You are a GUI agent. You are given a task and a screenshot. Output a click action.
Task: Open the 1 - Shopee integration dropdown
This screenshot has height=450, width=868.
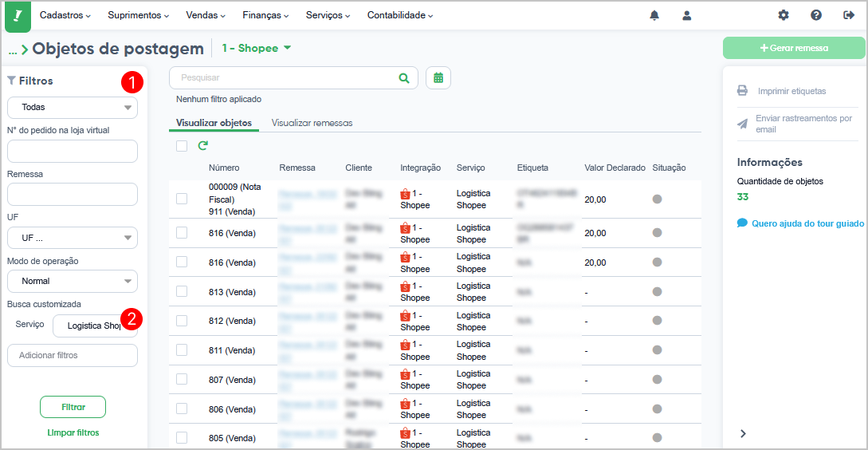click(257, 48)
